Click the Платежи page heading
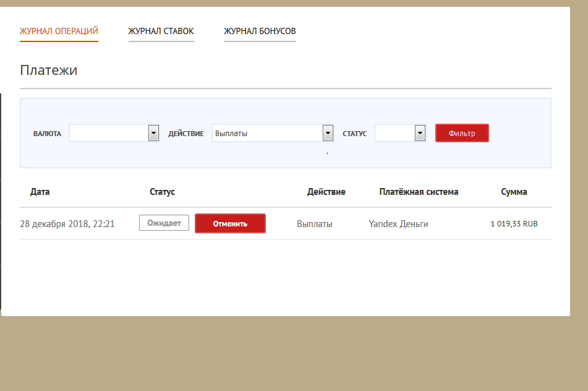This screenshot has height=391, width=588. (48, 70)
